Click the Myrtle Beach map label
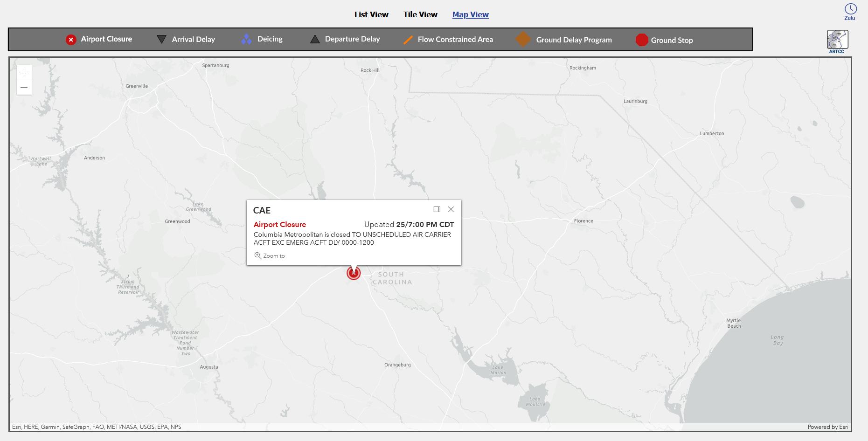868x441 pixels. pos(734,323)
